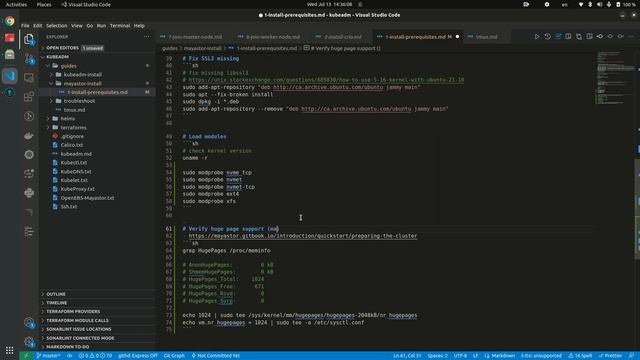Open the Manage gear in activity bar
This screenshot has width=640, height=360.
coord(29,341)
